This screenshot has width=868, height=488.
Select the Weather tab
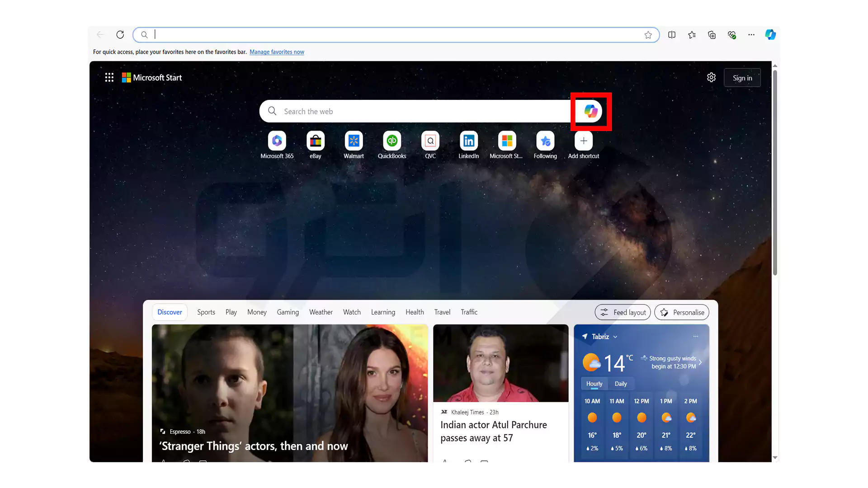(321, 312)
